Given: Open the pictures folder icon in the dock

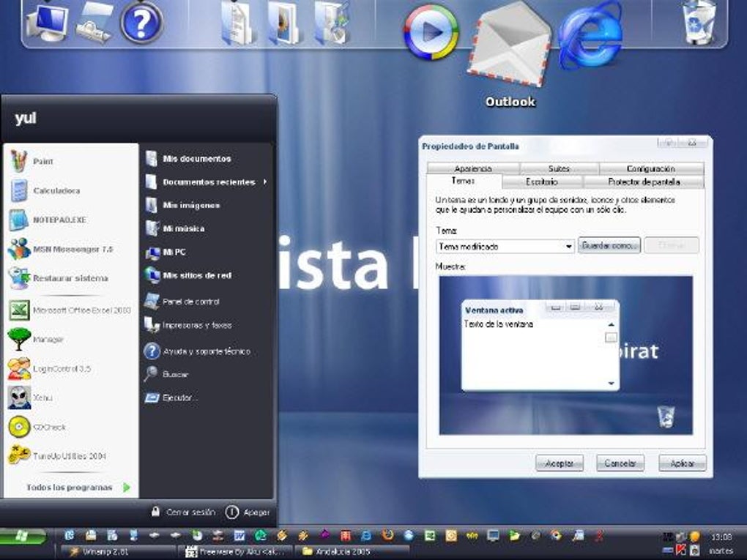Looking at the screenshot, I should [283, 23].
